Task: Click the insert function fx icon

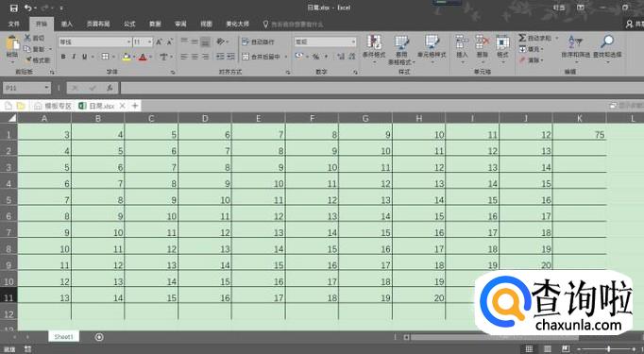Action: [110, 88]
